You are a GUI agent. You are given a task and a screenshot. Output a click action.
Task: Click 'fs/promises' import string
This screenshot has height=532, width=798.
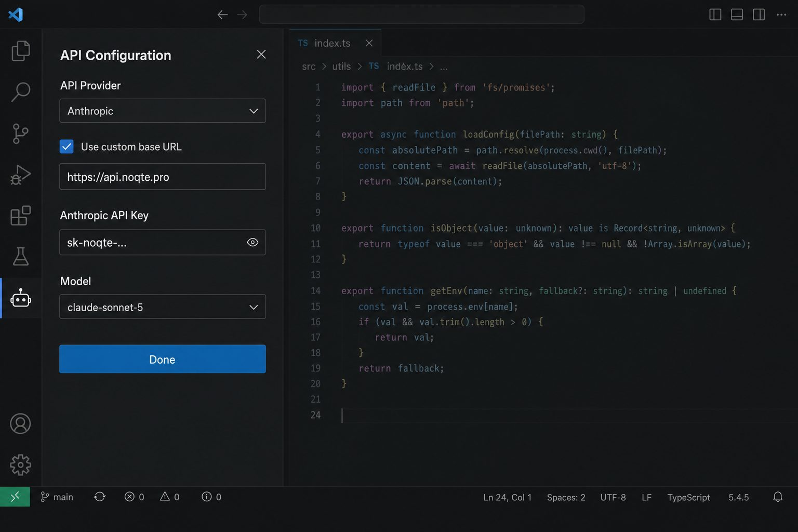[516, 88]
